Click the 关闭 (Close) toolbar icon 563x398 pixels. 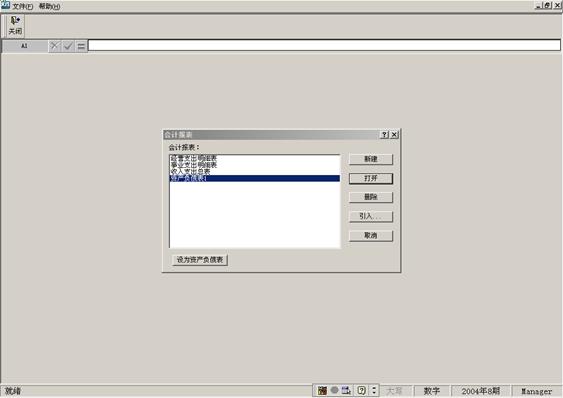tap(15, 26)
